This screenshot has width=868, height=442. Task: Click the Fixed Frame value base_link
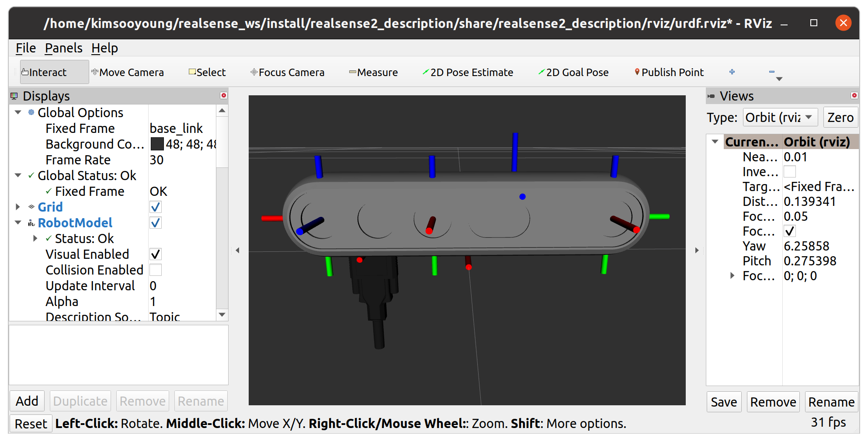[x=176, y=128]
